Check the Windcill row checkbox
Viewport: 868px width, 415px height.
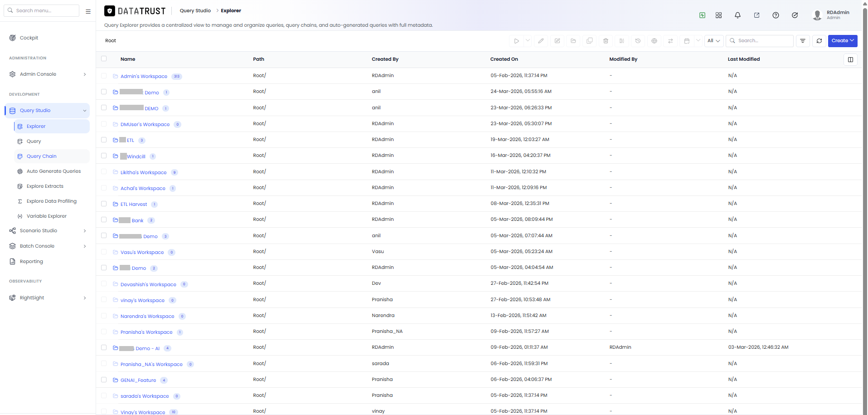click(104, 156)
